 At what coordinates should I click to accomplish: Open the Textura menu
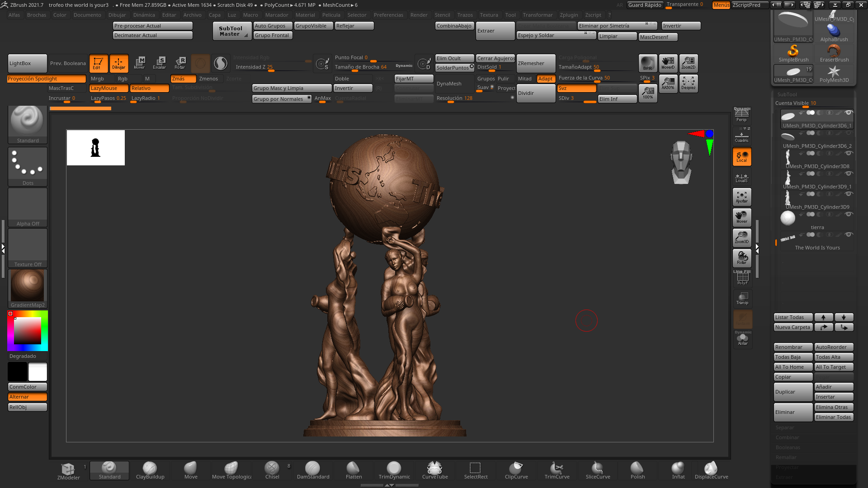point(489,14)
